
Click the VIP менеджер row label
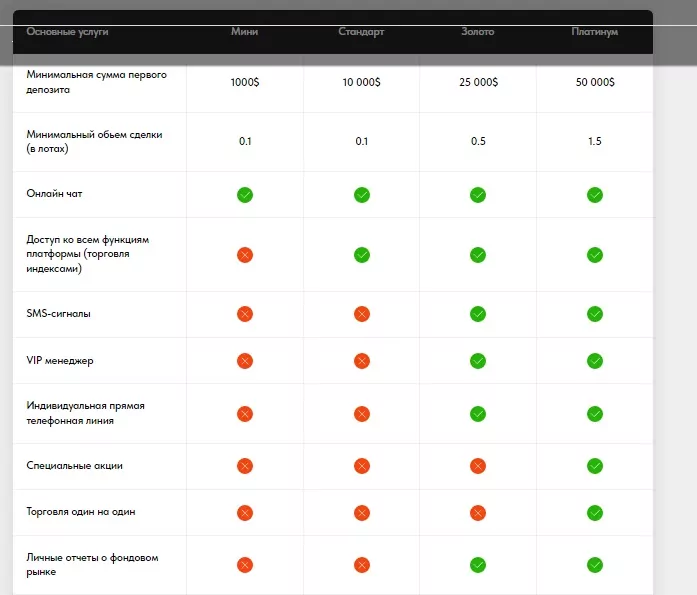pos(60,360)
